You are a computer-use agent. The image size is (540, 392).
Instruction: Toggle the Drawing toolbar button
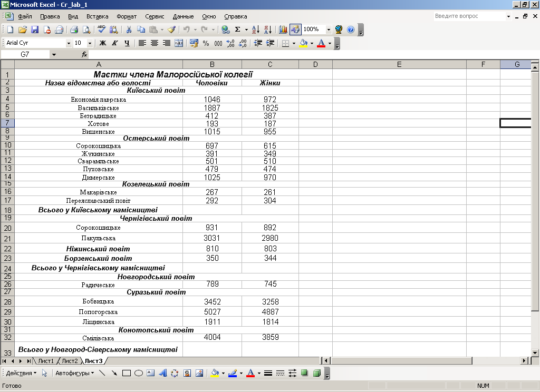295,30
